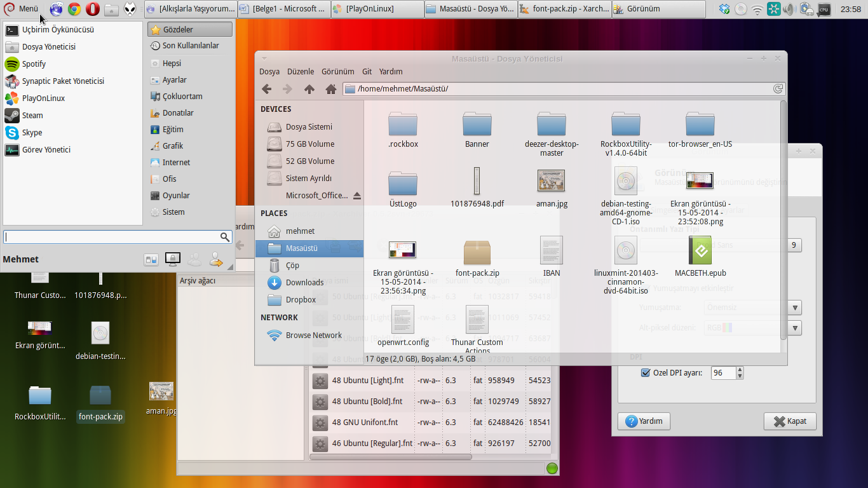Click the clock showing 23:58

click(x=850, y=9)
